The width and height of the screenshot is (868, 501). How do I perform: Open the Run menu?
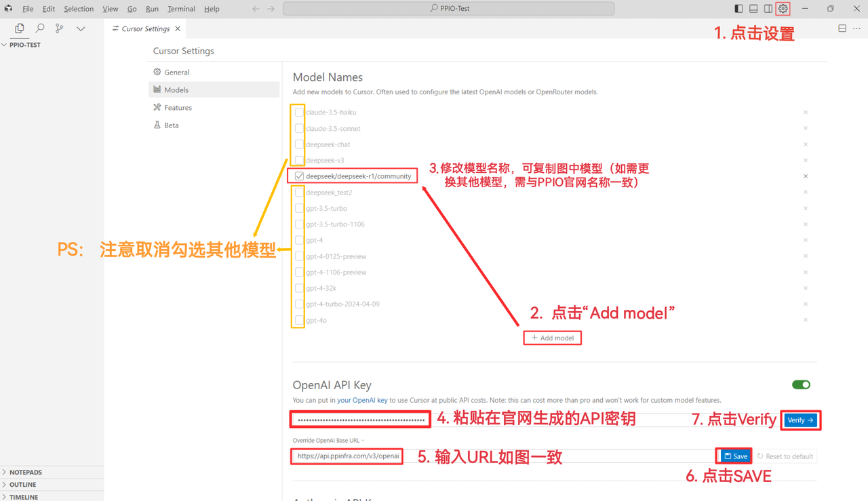[x=152, y=9]
